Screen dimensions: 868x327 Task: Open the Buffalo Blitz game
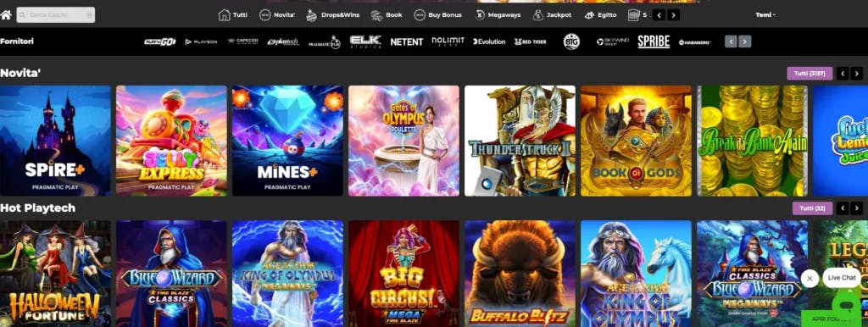520,274
